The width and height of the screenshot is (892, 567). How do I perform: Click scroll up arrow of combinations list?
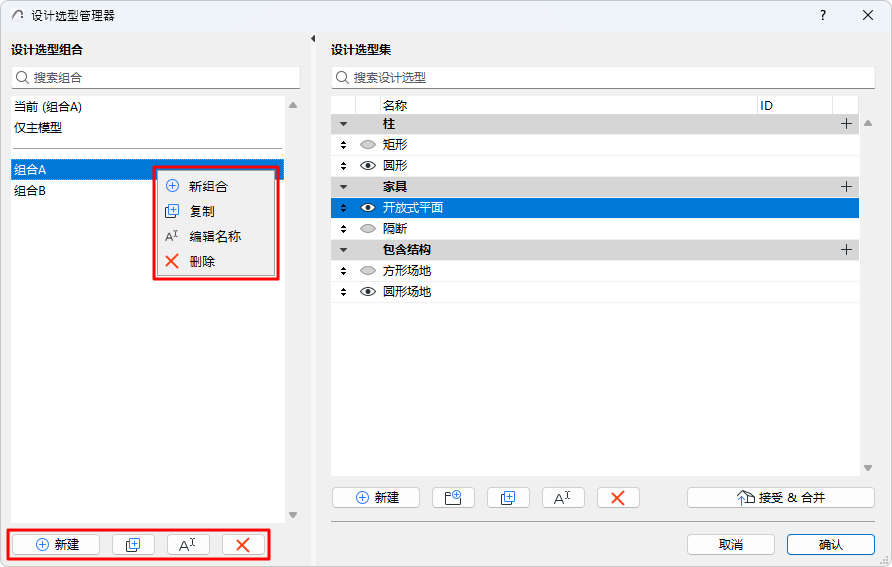click(x=293, y=105)
